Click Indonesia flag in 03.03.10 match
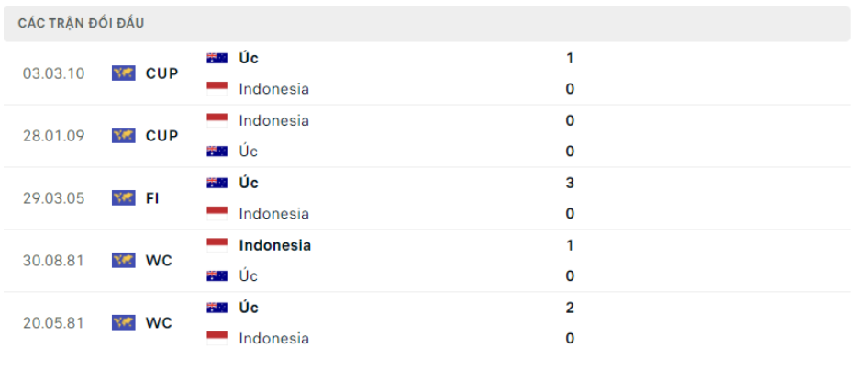Image resolution: width=868 pixels, height=382 pixels. (217, 88)
